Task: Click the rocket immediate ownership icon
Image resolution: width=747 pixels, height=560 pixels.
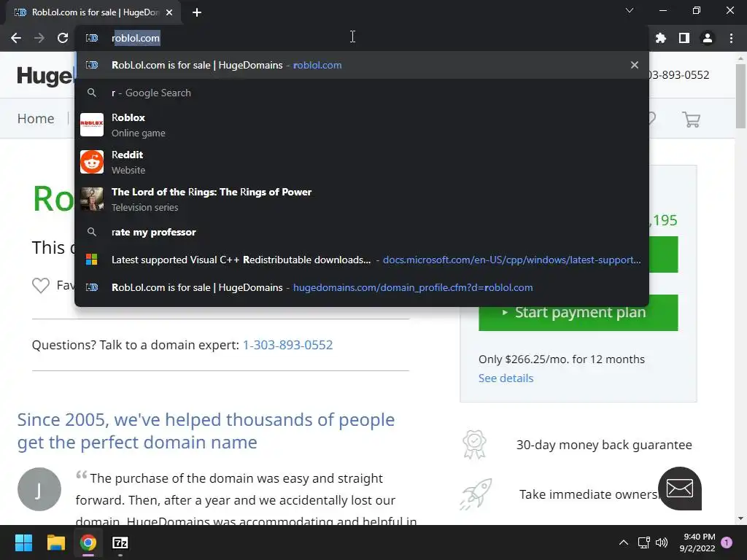Action: point(476,494)
